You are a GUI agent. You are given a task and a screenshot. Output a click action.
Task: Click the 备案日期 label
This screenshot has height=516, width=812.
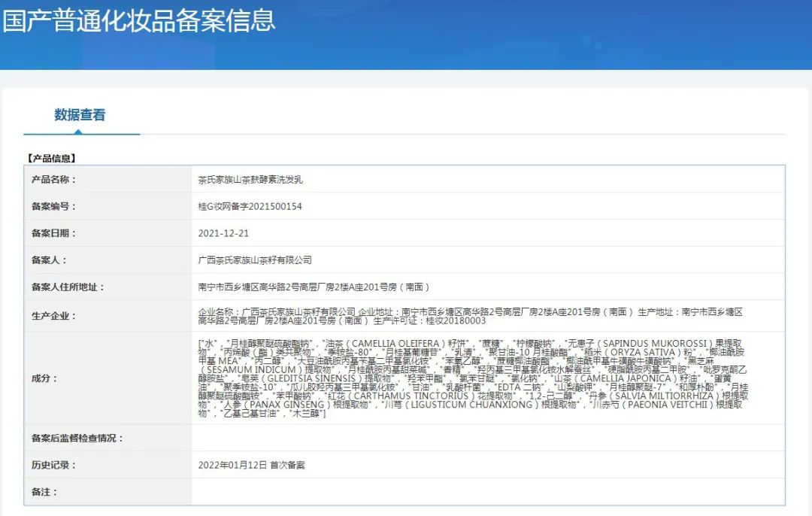[x=54, y=233]
